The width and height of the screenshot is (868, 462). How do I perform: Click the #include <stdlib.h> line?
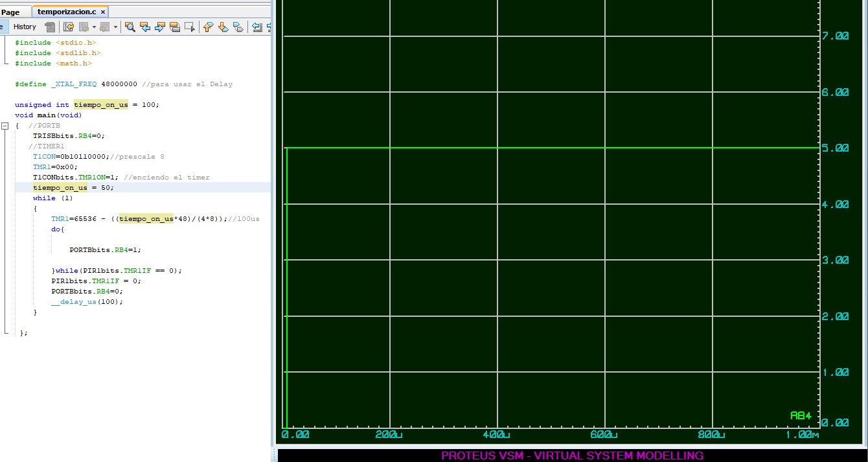(x=58, y=53)
